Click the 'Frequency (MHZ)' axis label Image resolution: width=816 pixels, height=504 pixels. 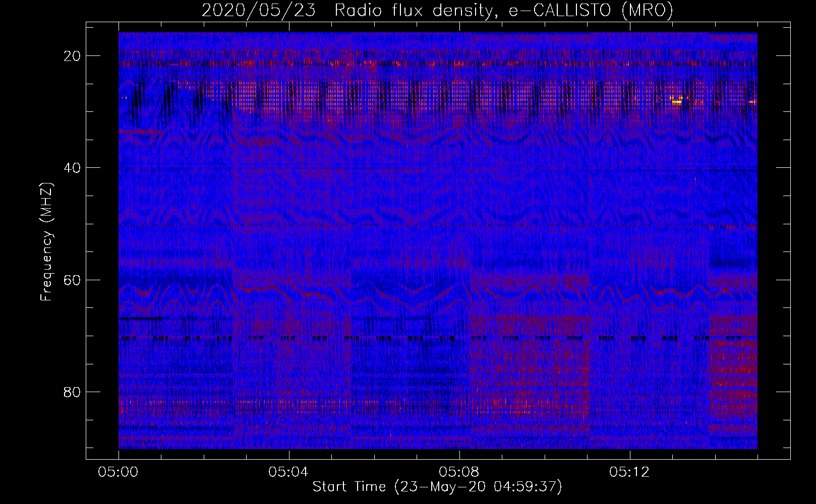coord(46,242)
